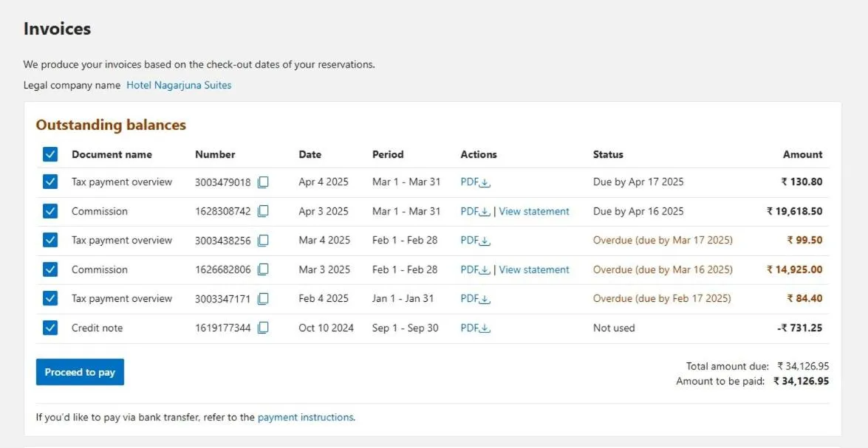Copy invoice number 3003479018
Screen dimensions: 868x448
coord(263,182)
